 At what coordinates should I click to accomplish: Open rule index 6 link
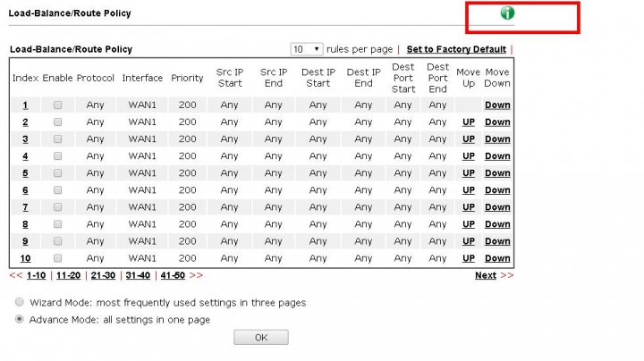pos(25,190)
